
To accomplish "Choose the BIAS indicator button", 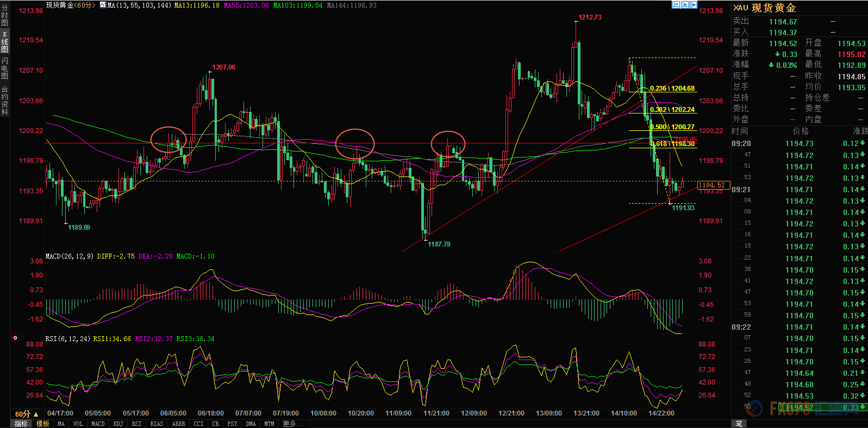I will pos(157,424).
